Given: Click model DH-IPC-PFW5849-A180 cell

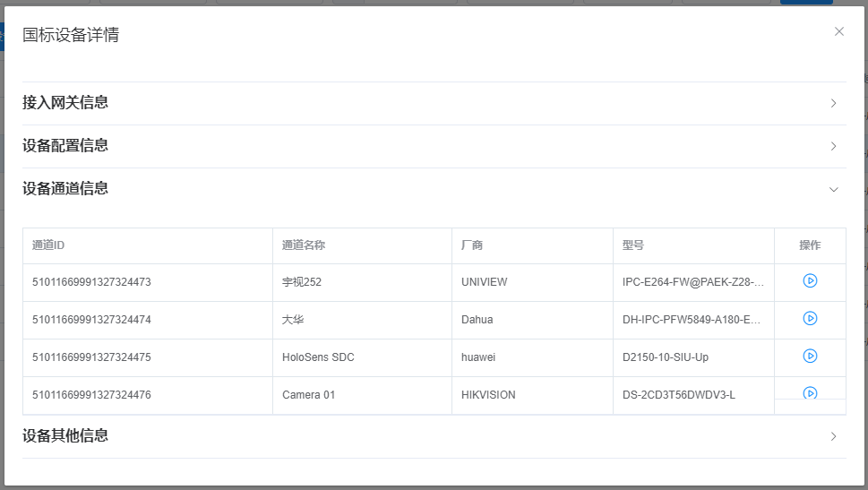Looking at the screenshot, I should pos(692,320).
